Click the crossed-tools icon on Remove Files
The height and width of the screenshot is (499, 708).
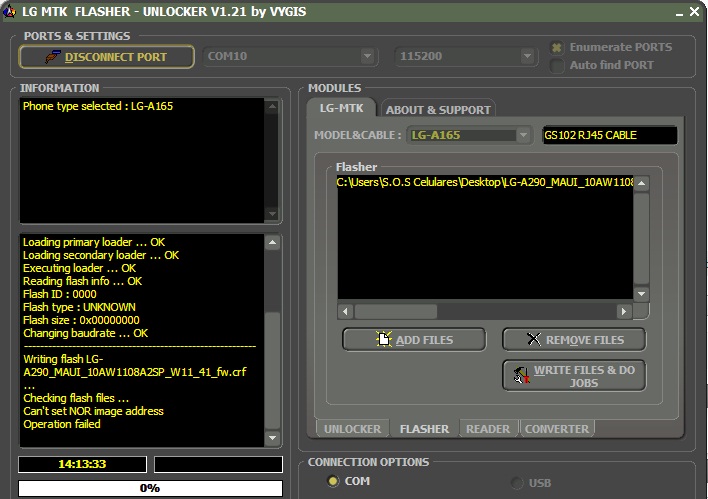534,339
